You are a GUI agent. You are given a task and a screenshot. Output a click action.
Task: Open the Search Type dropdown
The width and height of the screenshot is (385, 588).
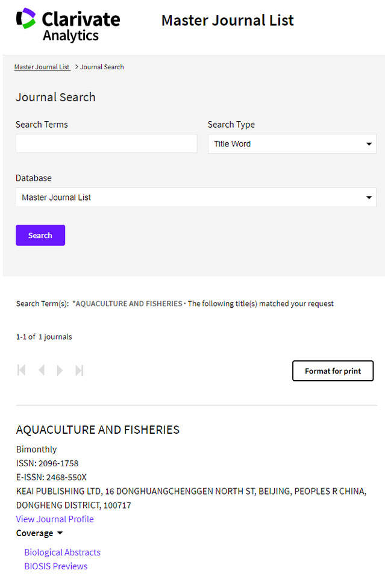pos(292,144)
